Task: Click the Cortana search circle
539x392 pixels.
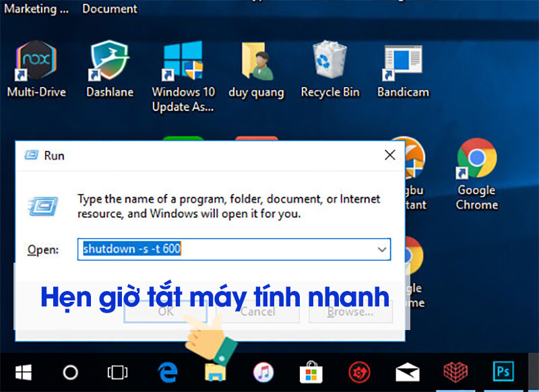Action: [x=70, y=371]
